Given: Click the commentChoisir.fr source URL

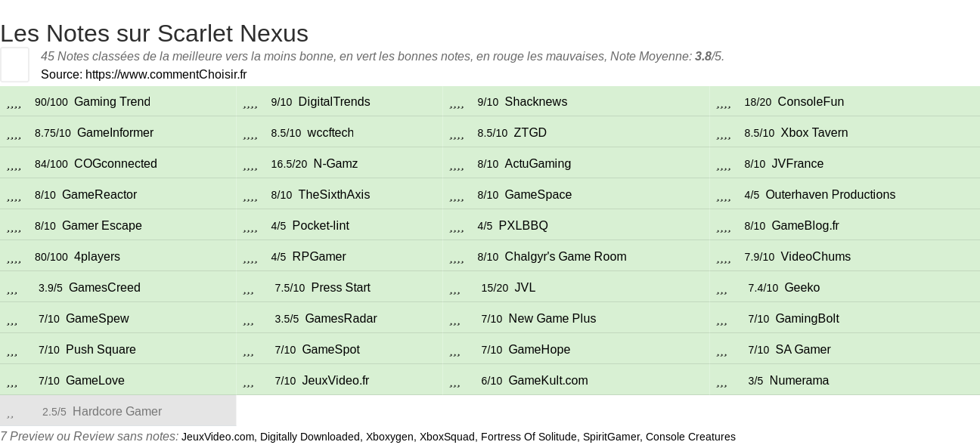Looking at the screenshot, I should [x=166, y=75].
